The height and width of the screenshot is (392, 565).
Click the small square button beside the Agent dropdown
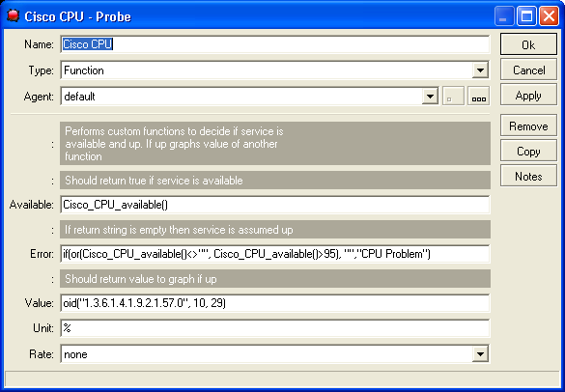[x=453, y=97]
